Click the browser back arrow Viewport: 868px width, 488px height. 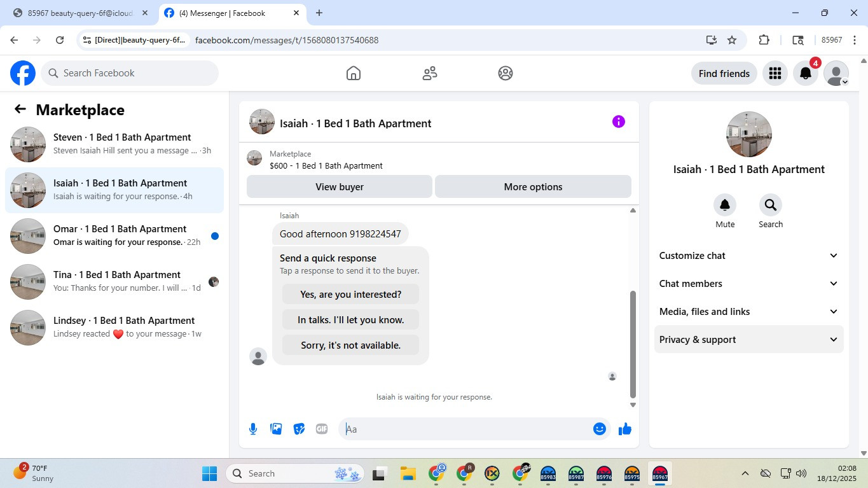(x=14, y=40)
